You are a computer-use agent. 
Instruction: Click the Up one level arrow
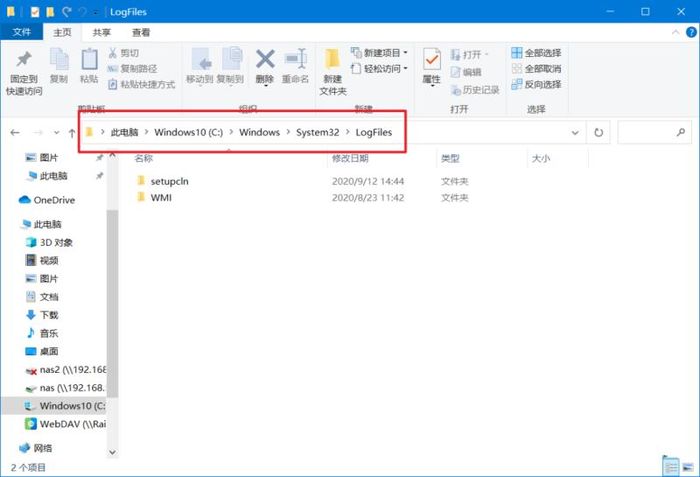pyautogui.click(x=72, y=133)
